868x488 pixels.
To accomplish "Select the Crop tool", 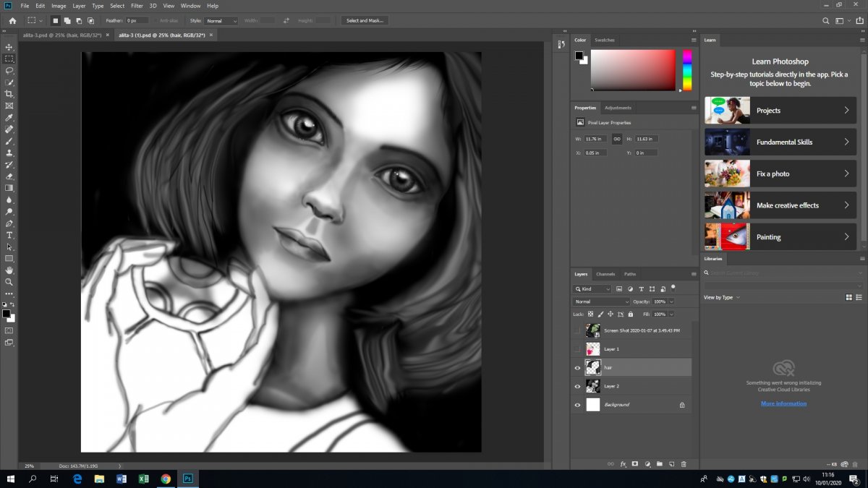I will click(x=9, y=94).
